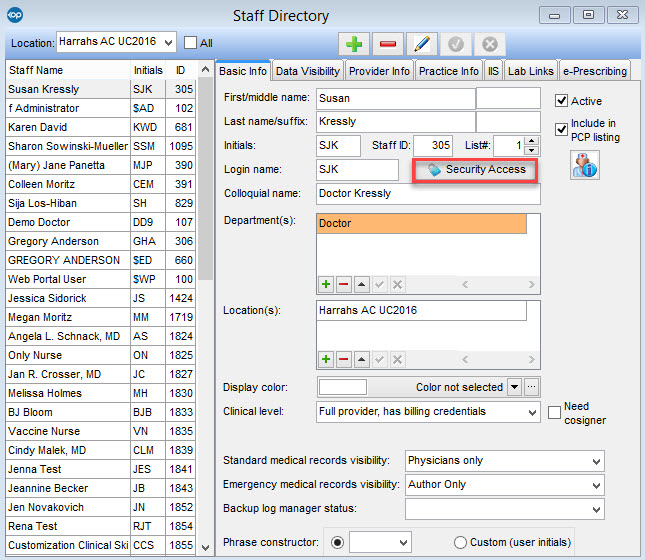Image resolution: width=645 pixels, height=560 pixels.
Task: Open the Lab Links tab
Action: [531, 71]
